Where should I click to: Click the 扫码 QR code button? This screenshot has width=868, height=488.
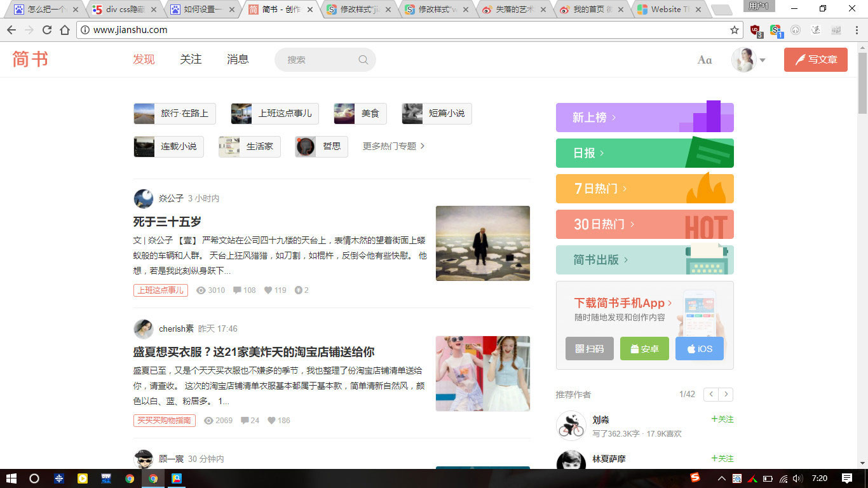[x=589, y=349]
